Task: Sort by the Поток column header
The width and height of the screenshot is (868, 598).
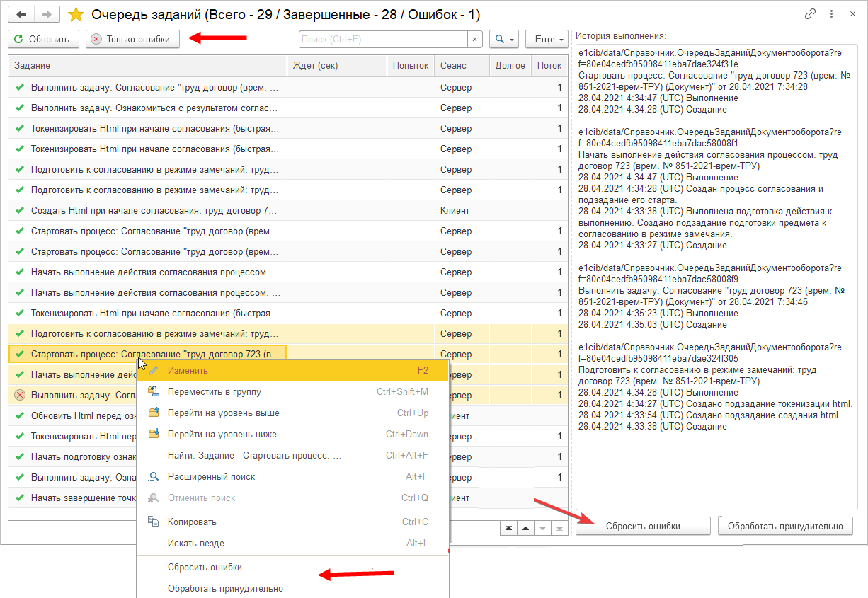Action: pos(549,66)
